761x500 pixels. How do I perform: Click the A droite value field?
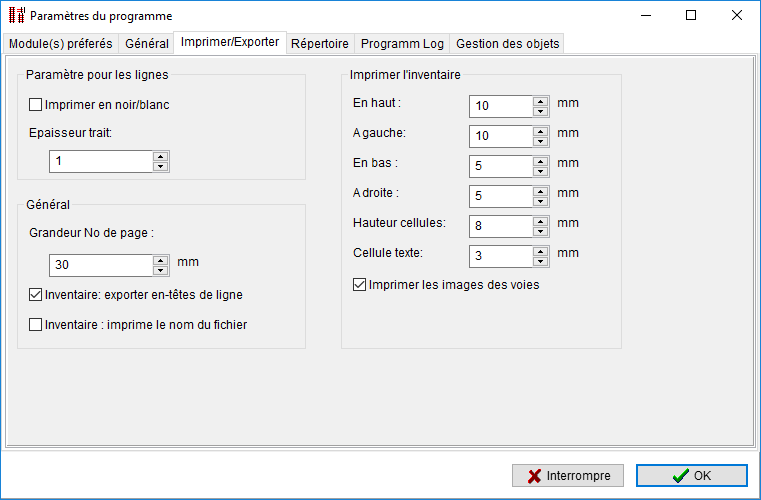(x=501, y=197)
